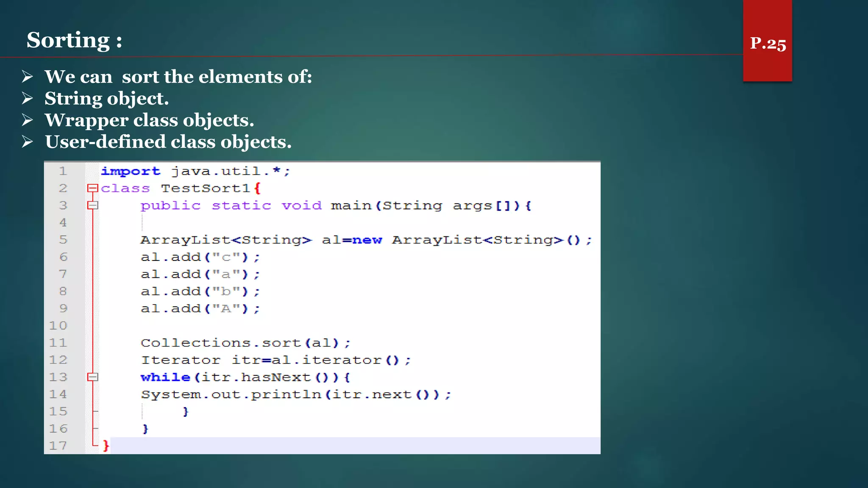Image resolution: width=868 pixels, height=488 pixels.
Task: Click the 'import java.util.*;' code line
Action: point(195,171)
